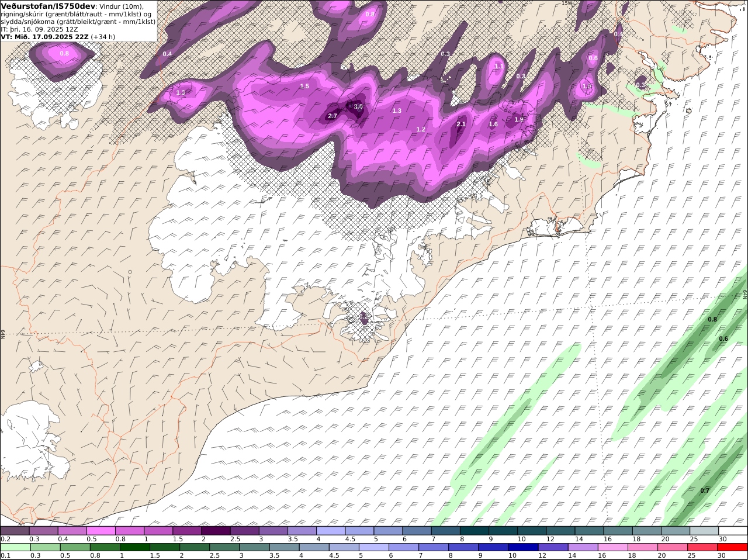Select the 4 swatch in rain legend row
This screenshot has width=748, height=560.
coord(314,547)
